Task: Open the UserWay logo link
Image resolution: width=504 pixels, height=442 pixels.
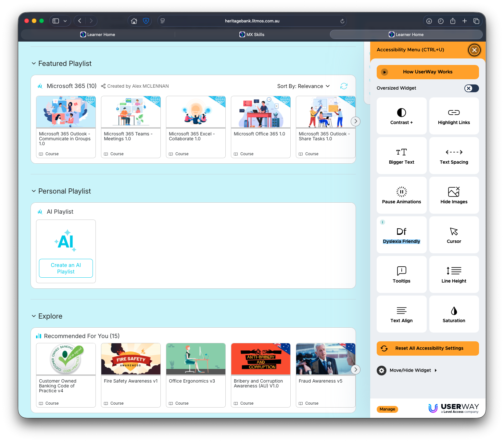Action: pyautogui.click(x=454, y=408)
